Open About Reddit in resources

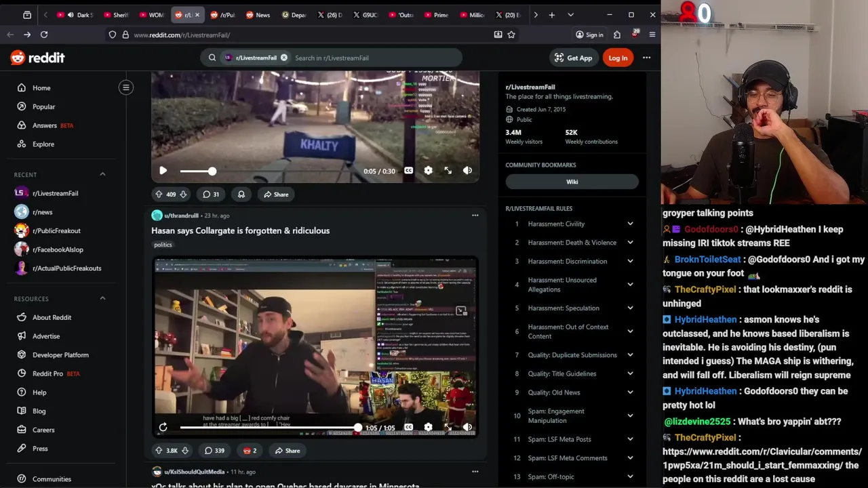click(x=52, y=317)
